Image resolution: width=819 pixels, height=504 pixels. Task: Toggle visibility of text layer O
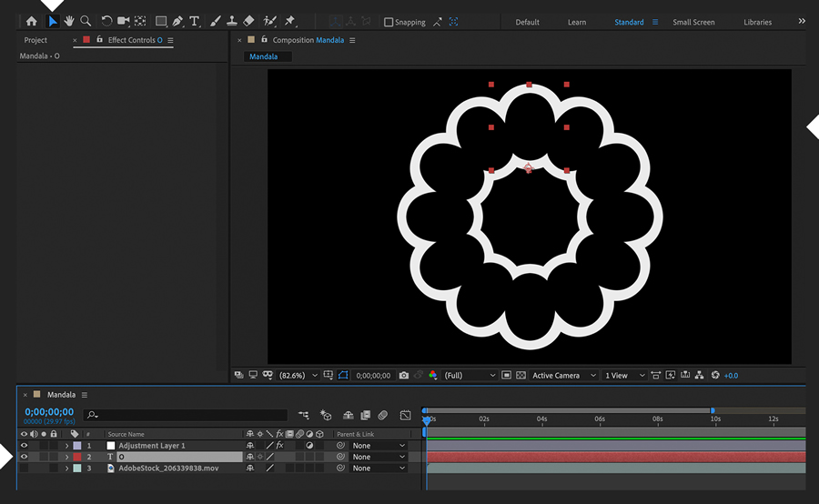click(x=24, y=457)
